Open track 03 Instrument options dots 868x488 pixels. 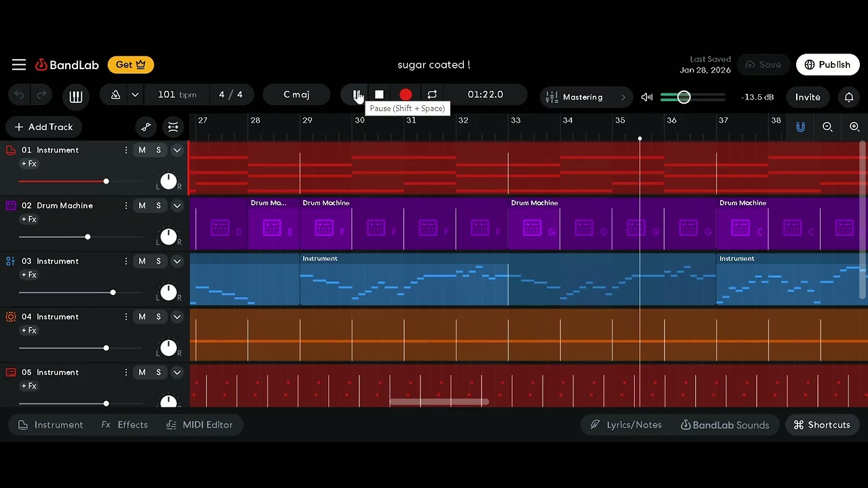[x=125, y=261]
